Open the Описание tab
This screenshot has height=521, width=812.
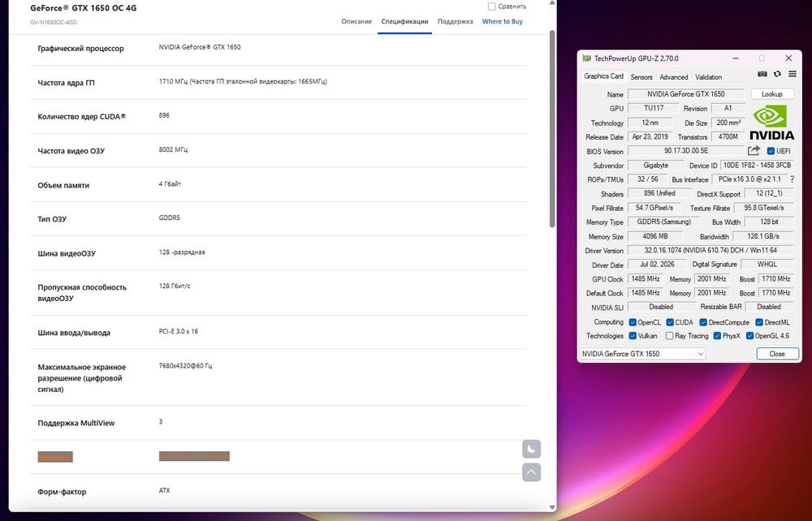356,22
